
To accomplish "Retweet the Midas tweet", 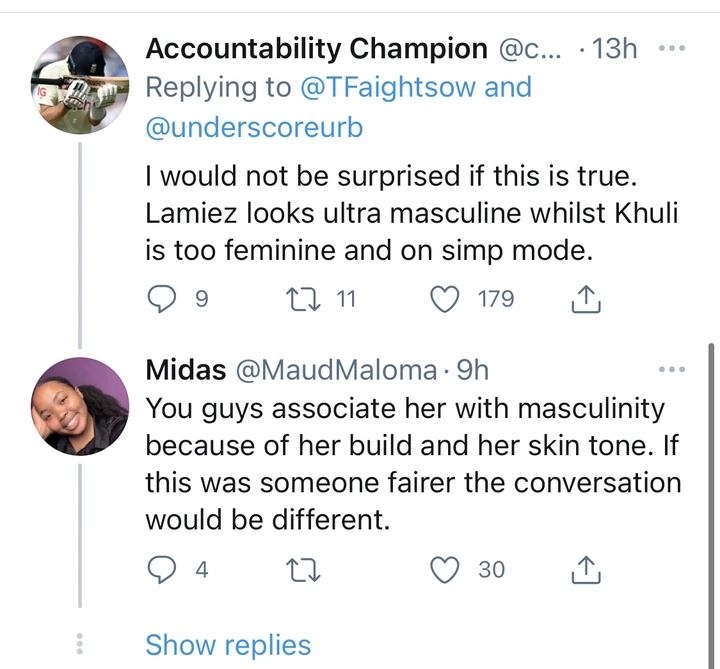I will (x=303, y=570).
